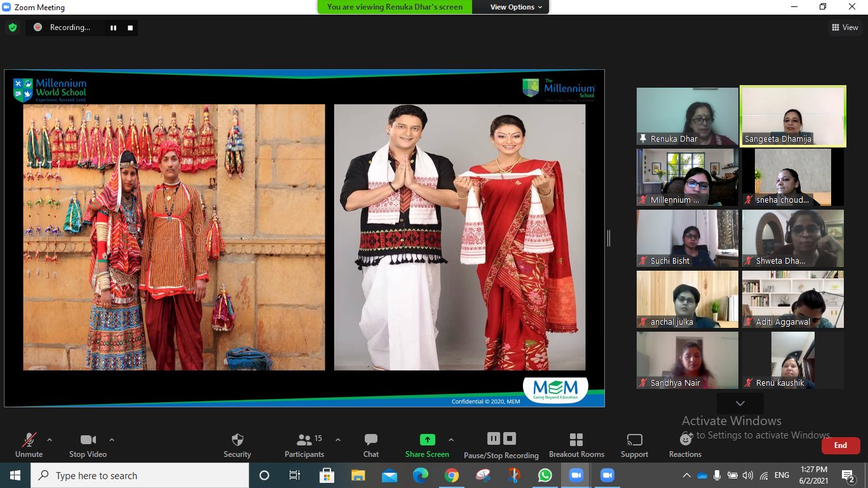Expand share screen options arrow
This screenshot has height=488, width=868.
tap(451, 440)
